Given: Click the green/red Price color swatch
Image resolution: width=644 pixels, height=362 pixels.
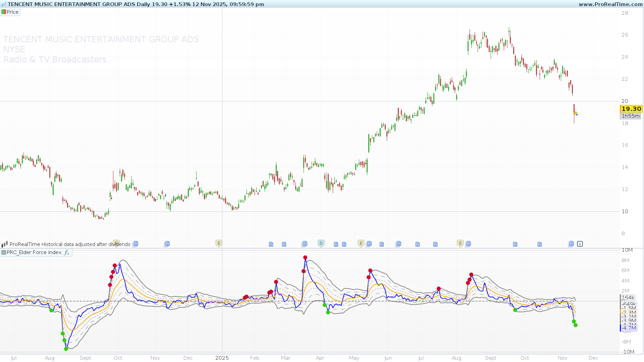Looking at the screenshot, I should tap(4, 12).
